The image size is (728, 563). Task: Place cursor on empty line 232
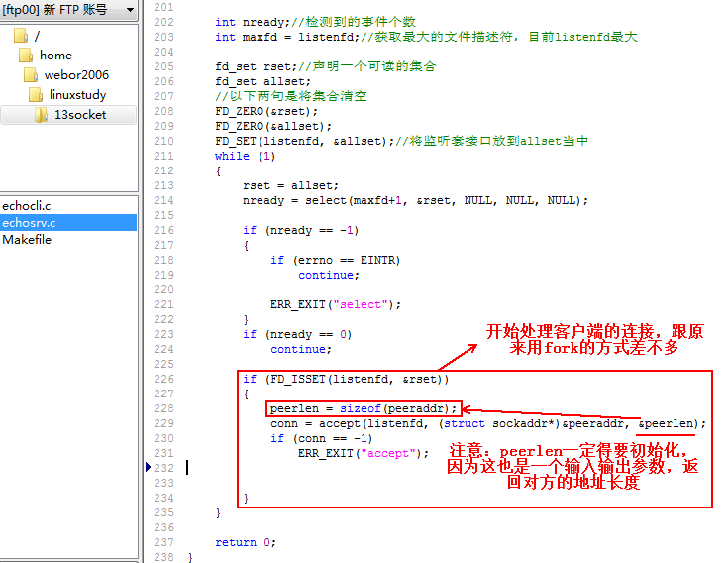[x=187, y=467]
